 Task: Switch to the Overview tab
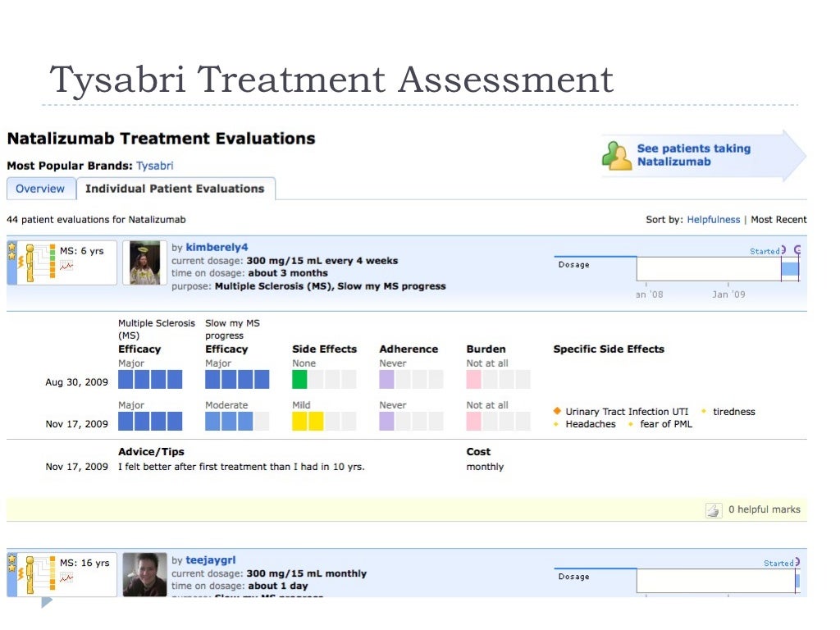[x=40, y=189]
